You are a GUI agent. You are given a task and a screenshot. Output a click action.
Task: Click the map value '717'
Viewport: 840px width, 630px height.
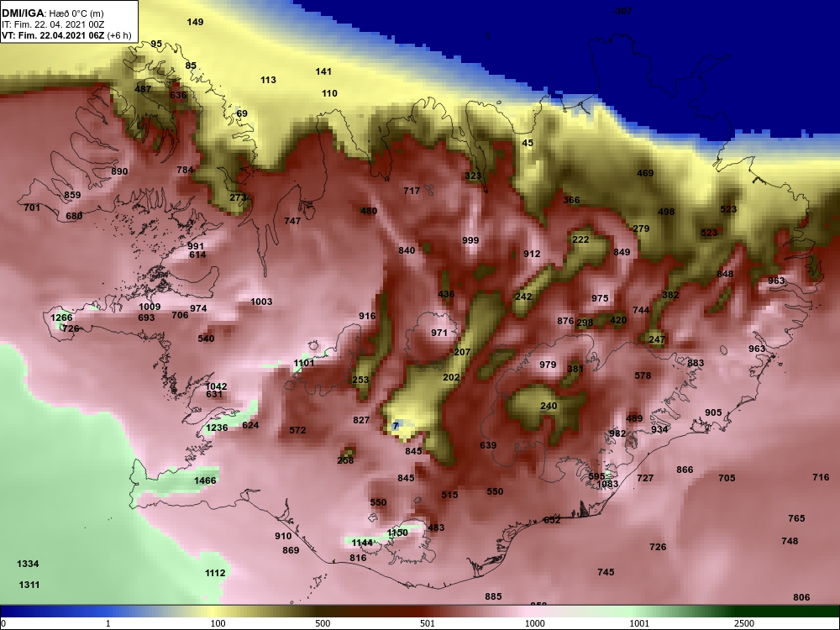(412, 192)
